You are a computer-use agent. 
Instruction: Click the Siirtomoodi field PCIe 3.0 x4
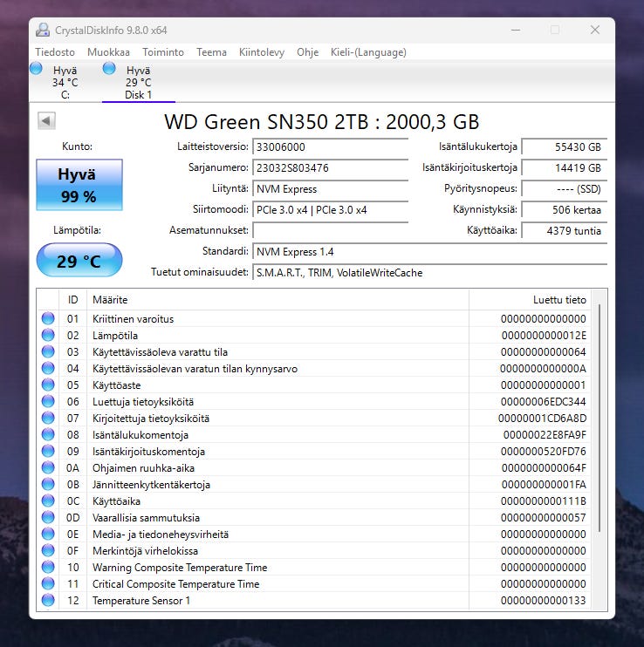tap(330, 209)
